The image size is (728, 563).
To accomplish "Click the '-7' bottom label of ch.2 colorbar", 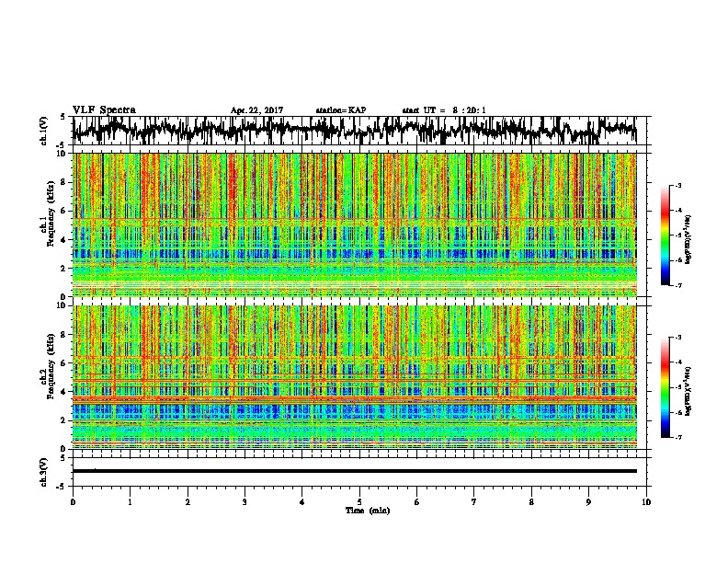I will [x=677, y=437].
